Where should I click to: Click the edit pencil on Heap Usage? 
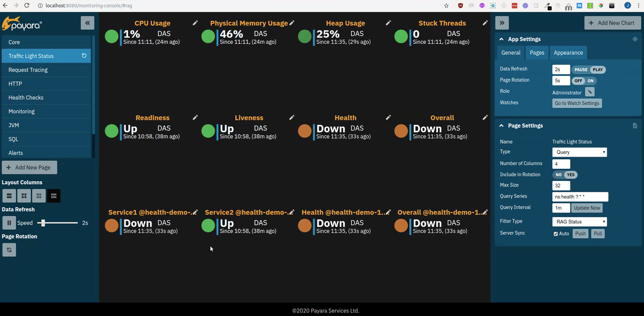[388, 23]
